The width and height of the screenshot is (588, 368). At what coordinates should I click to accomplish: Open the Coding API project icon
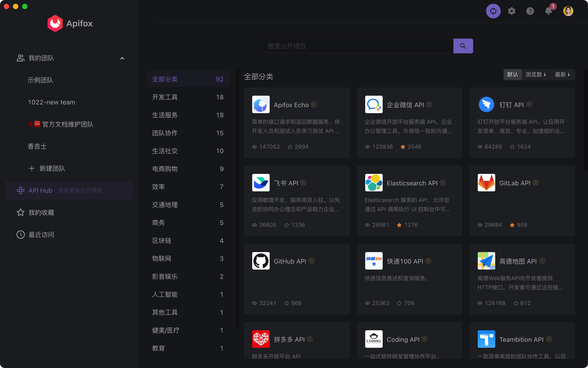[374, 339]
